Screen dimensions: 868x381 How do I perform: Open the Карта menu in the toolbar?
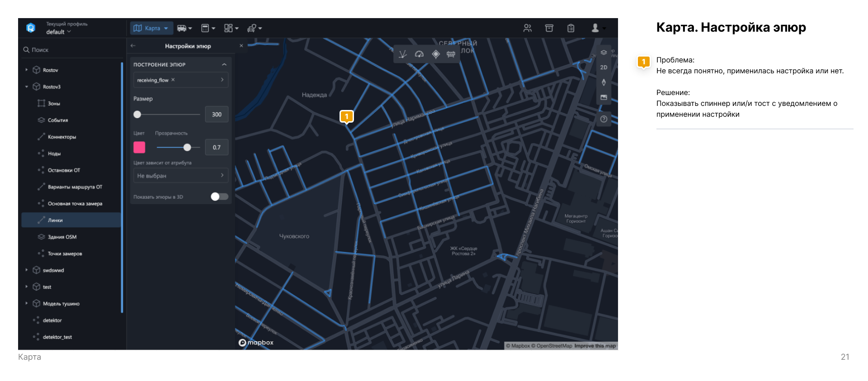pos(151,28)
